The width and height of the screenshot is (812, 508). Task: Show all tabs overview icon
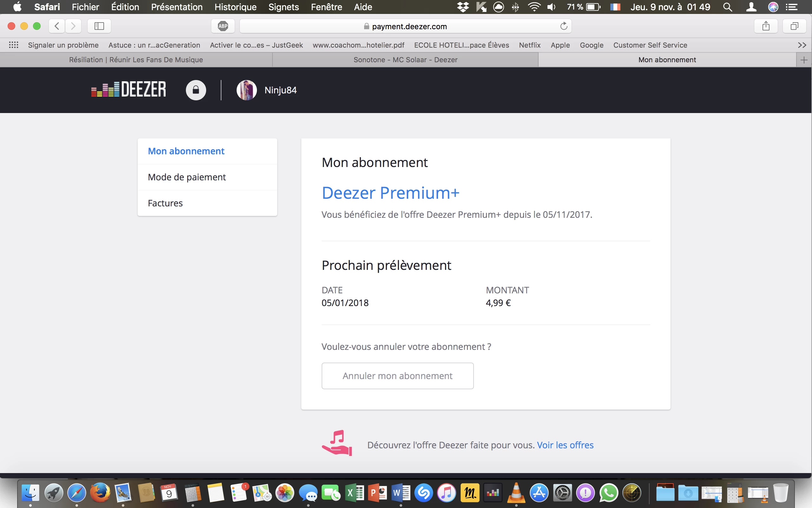click(794, 26)
